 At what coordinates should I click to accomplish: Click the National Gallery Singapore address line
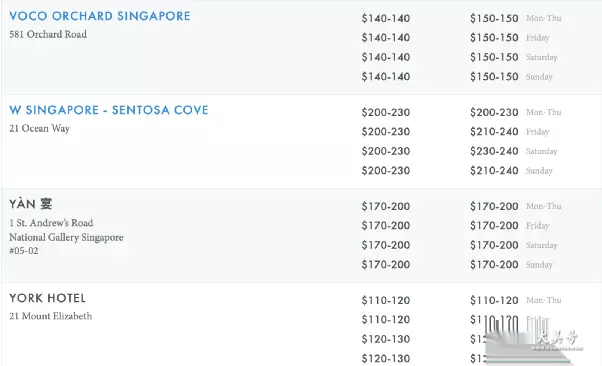(66, 237)
